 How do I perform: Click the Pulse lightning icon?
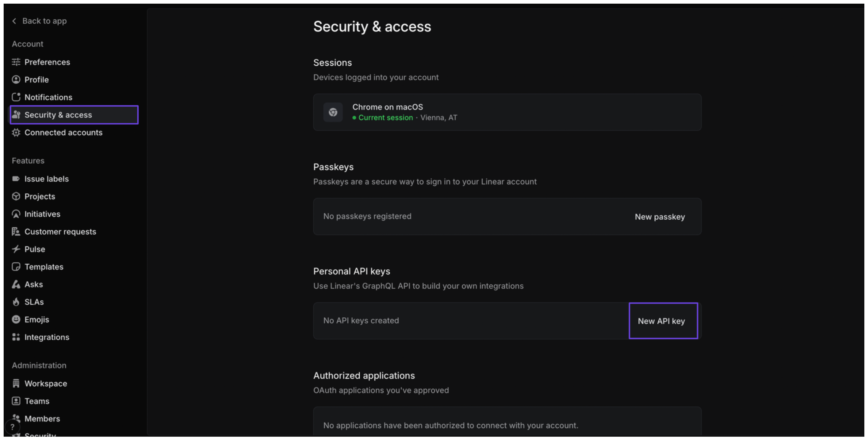click(x=16, y=249)
